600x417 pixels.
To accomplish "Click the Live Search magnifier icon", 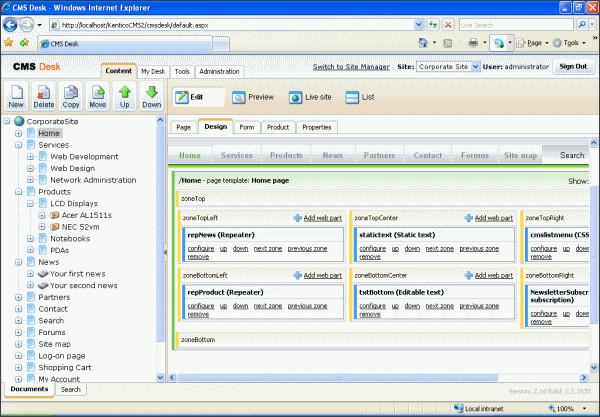I will [582, 25].
